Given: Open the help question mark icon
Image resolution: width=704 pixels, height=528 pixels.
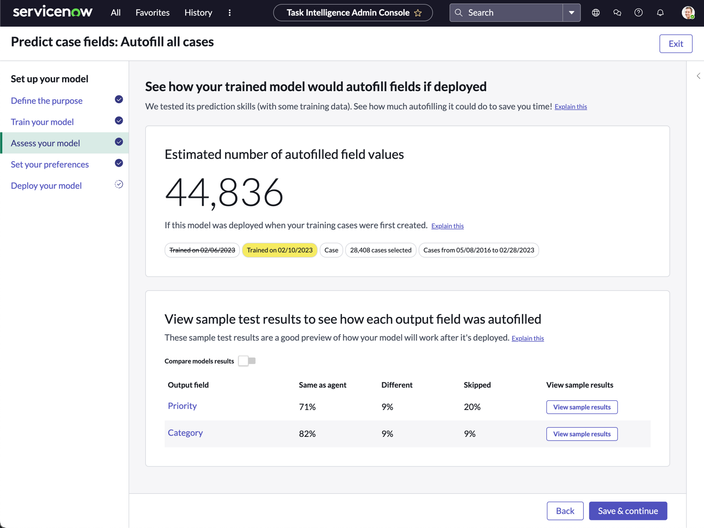Looking at the screenshot, I should coord(638,13).
